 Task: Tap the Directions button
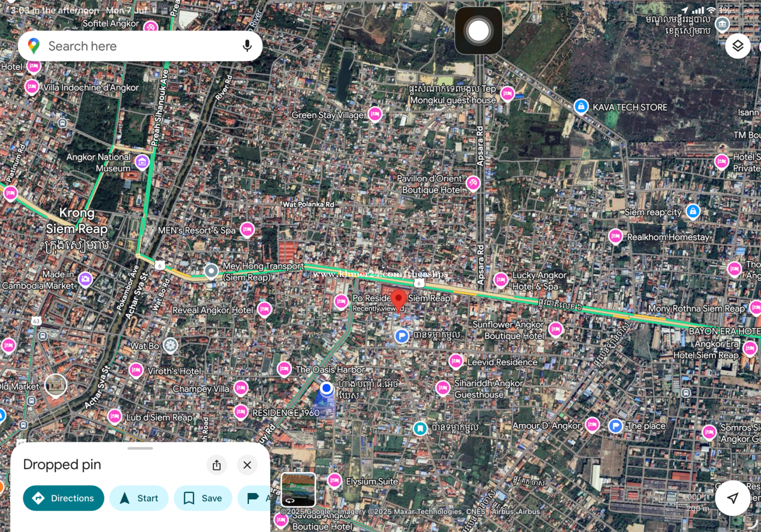pos(63,498)
